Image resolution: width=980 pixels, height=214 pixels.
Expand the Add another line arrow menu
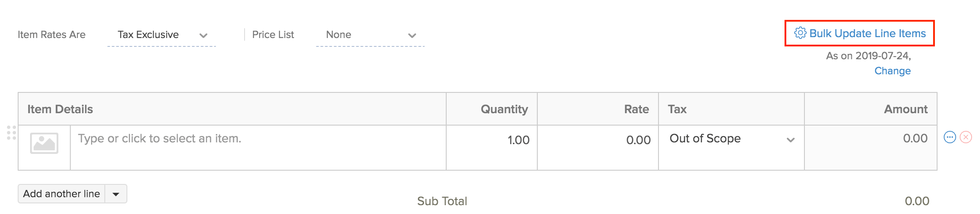click(x=116, y=194)
